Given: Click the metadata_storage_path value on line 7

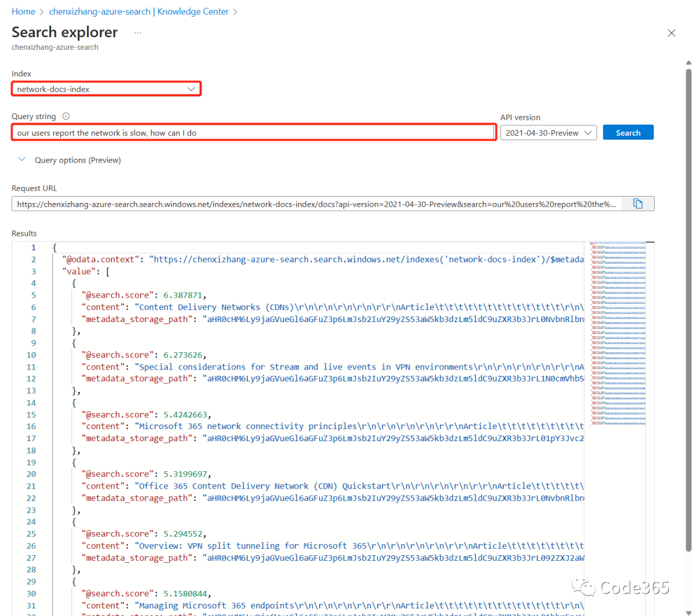Looking at the screenshot, I should coord(393,320).
